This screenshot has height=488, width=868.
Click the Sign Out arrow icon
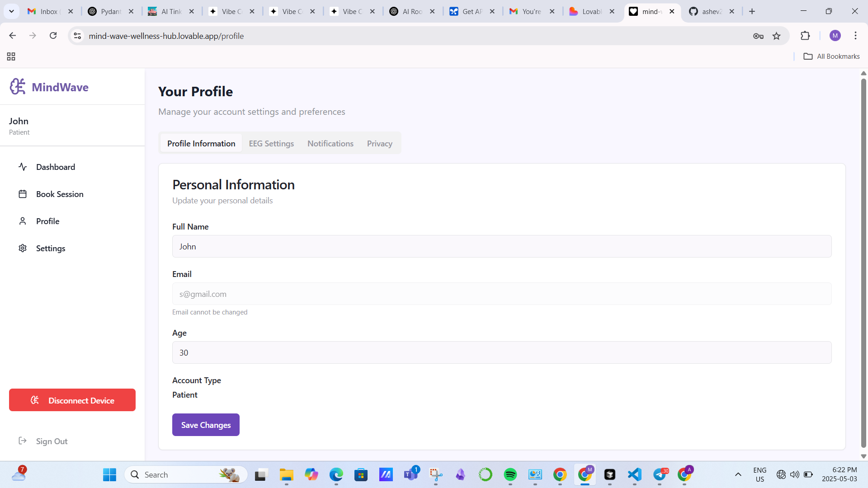23,441
